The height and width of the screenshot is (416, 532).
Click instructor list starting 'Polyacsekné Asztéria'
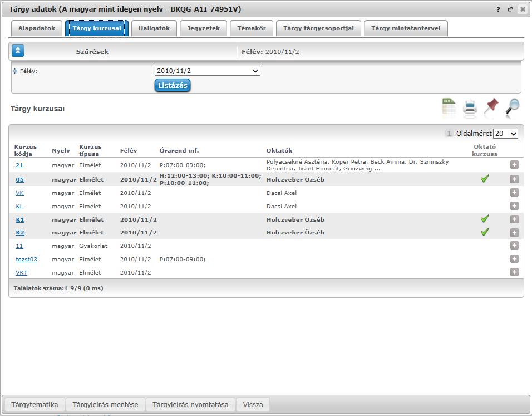(x=358, y=165)
